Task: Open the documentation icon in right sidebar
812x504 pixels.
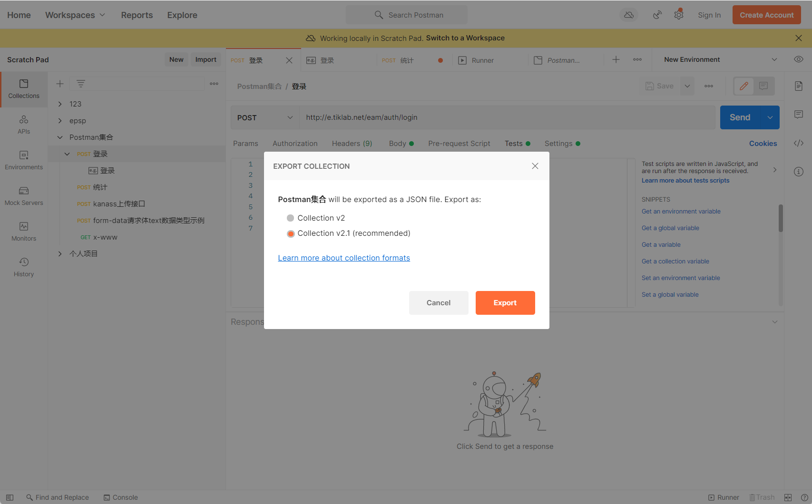Action: tap(799, 86)
